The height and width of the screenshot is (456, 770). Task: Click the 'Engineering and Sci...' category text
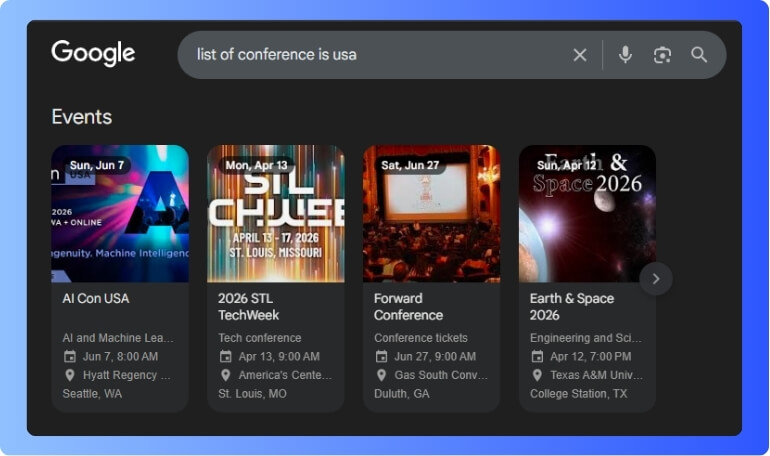point(585,338)
